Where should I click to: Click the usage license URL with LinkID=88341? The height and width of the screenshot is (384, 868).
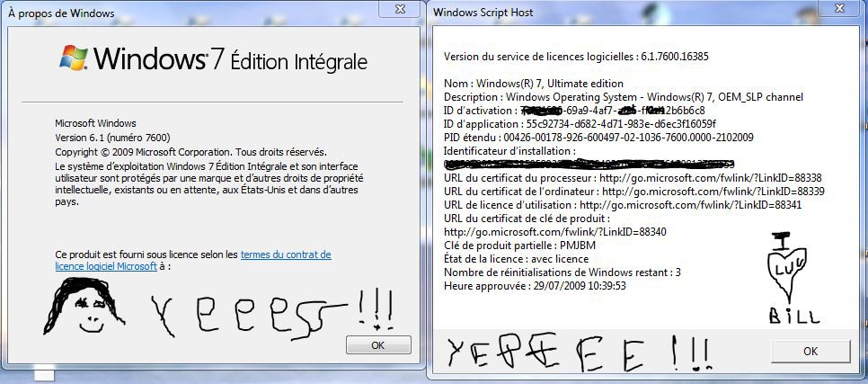[x=690, y=204]
